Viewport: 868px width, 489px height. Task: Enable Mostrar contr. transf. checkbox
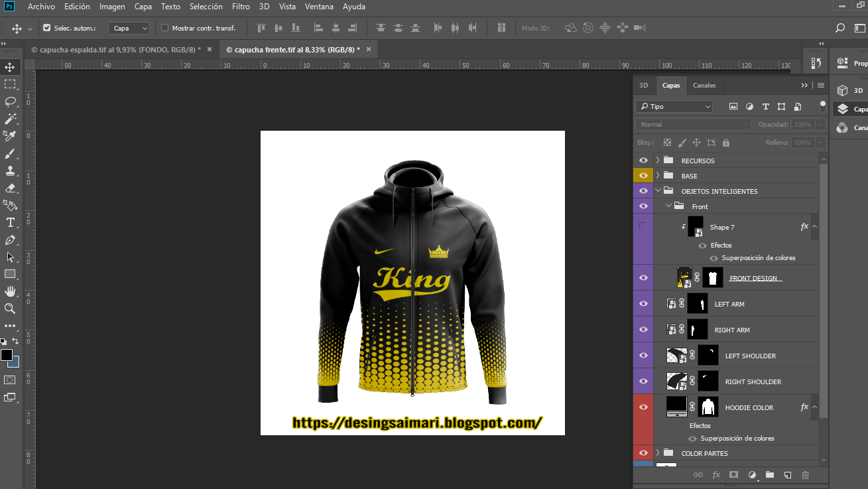165,28
